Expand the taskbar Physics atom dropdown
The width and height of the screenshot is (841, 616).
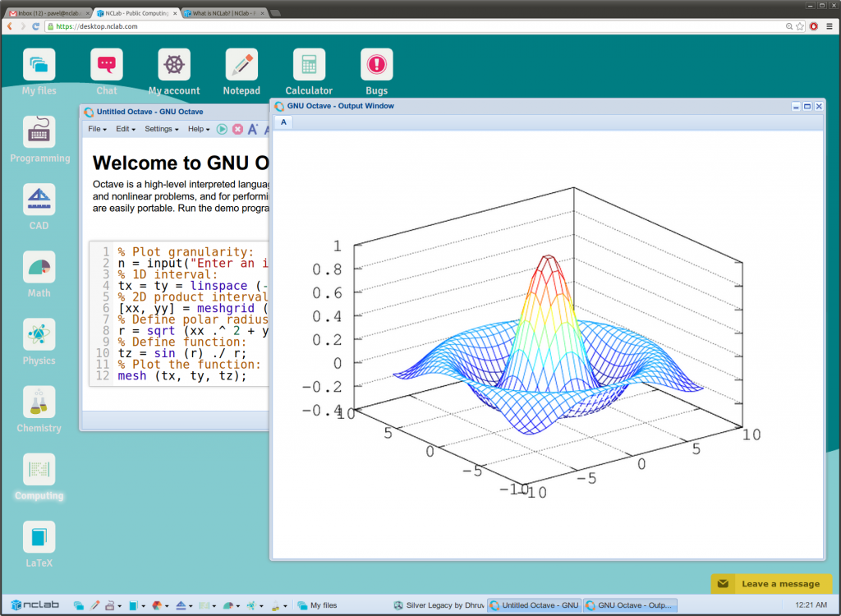(261, 606)
